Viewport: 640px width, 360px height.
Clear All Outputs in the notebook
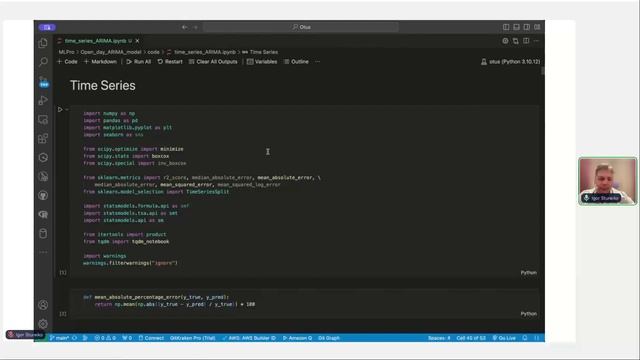click(213, 62)
